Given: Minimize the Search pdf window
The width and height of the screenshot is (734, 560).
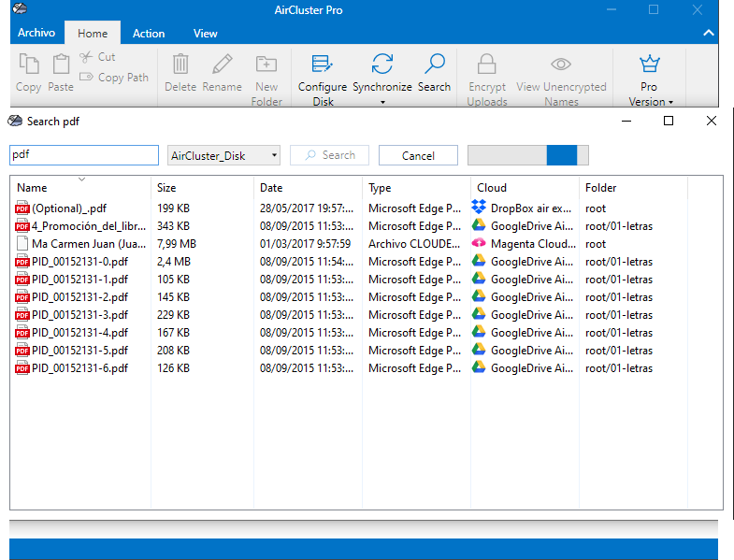Looking at the screenshot, I should pos(626,121).
